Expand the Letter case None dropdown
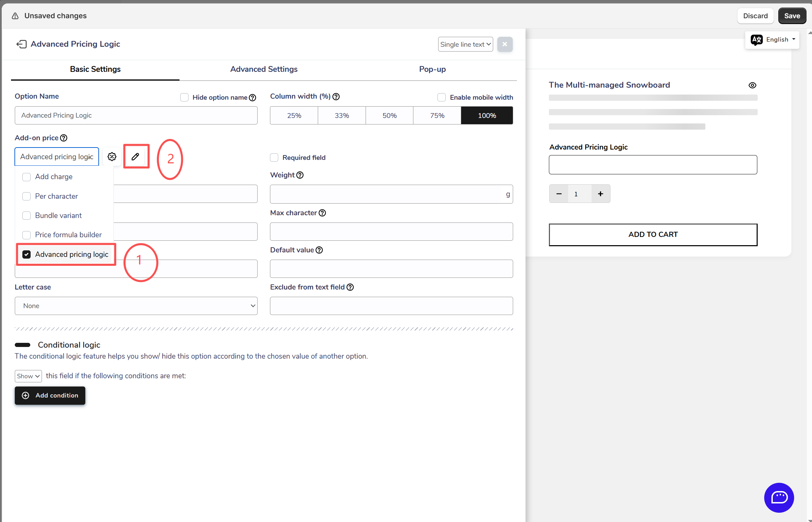This screenshot has height=522, width=812. pyautogui.click(x=136, y=306)
